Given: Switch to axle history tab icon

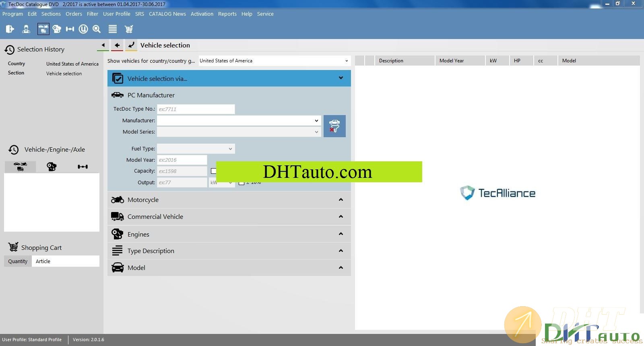Looking at the screenshot, I should pyautogui.click(x=83, y=167).
